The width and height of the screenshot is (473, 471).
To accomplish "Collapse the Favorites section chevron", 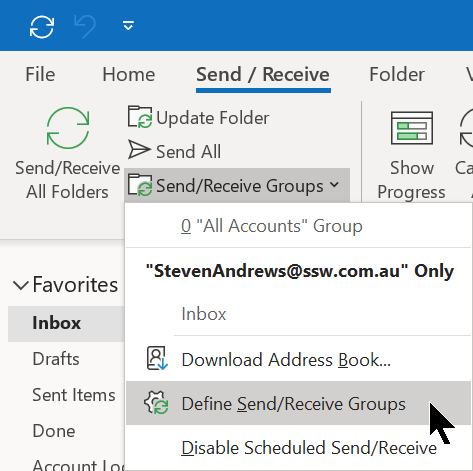I will pos(21,286).
